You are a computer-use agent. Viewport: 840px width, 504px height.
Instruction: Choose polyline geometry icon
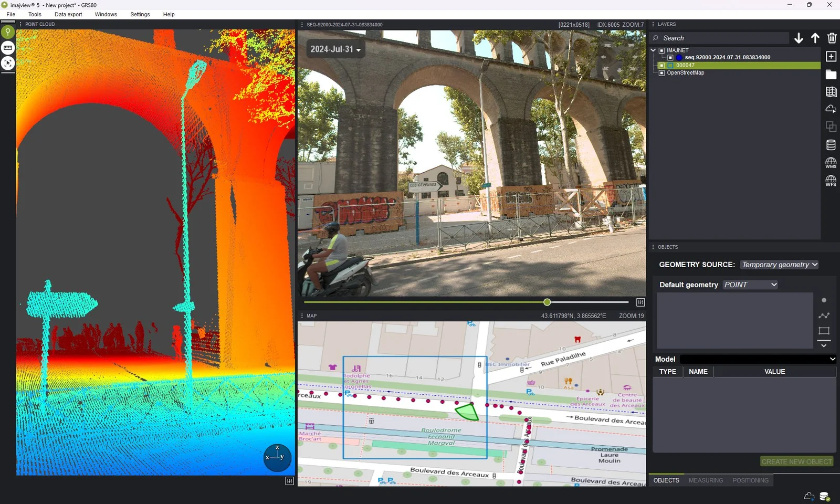[824, 316]
